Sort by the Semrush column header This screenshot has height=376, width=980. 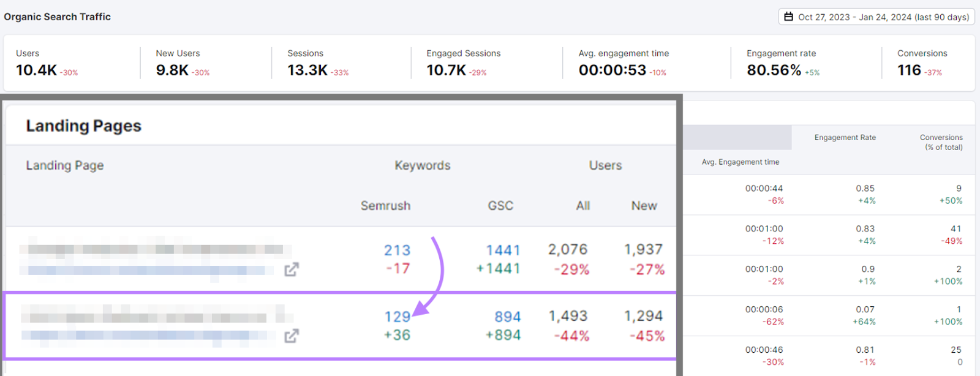385,206
